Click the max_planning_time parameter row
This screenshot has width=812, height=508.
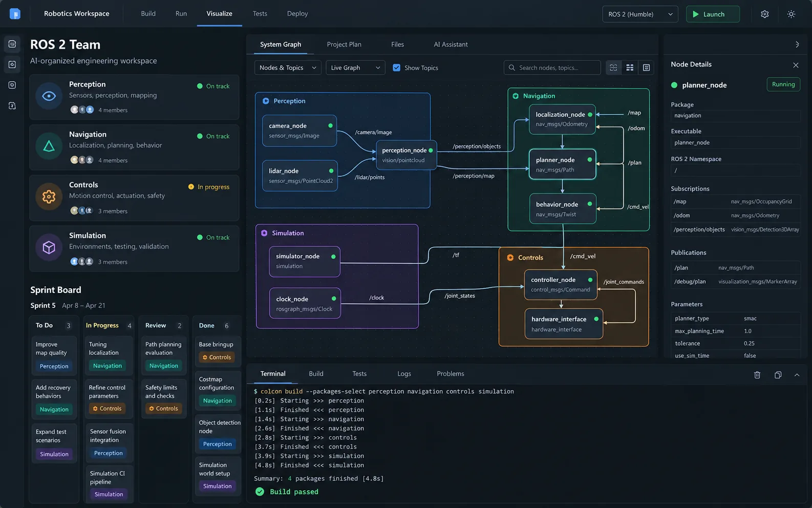pos(736,331)
